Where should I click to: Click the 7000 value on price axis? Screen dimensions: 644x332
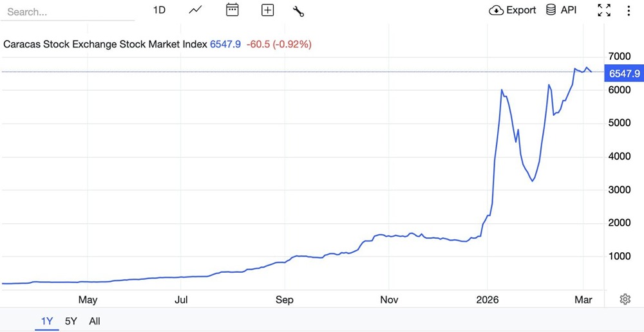coord(620,58)
